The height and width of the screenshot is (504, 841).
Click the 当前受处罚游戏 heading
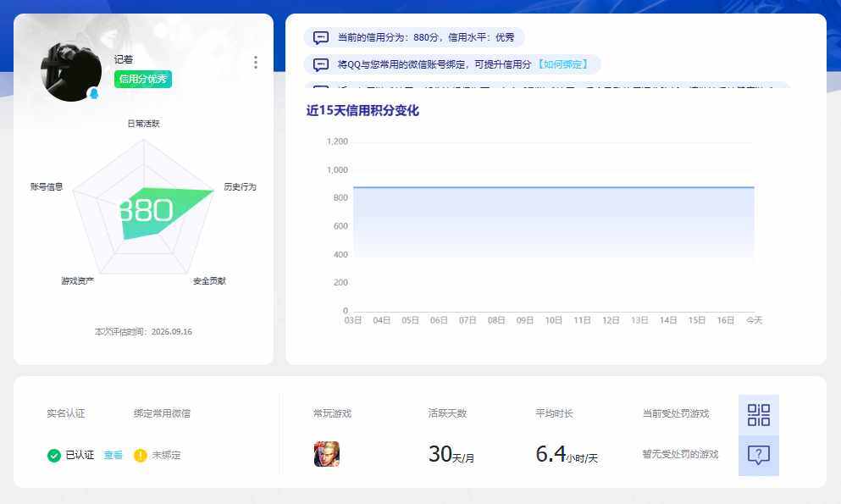point(676,413)
